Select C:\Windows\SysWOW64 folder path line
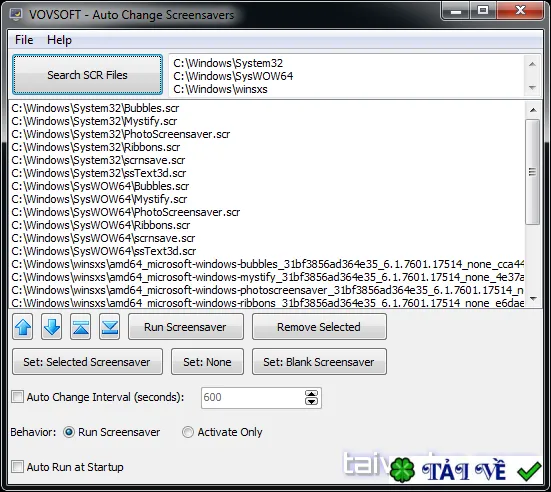 (233, 76)
